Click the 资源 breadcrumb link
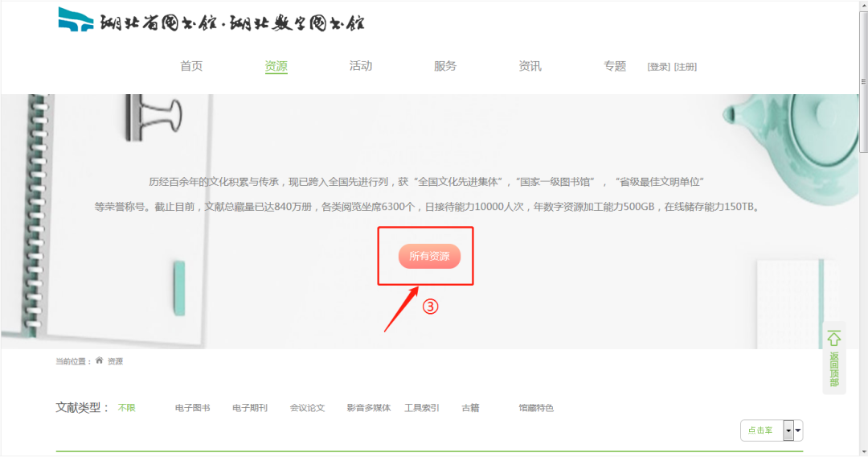The width and height of the screenshot is (868, 457). pos(115,361)
